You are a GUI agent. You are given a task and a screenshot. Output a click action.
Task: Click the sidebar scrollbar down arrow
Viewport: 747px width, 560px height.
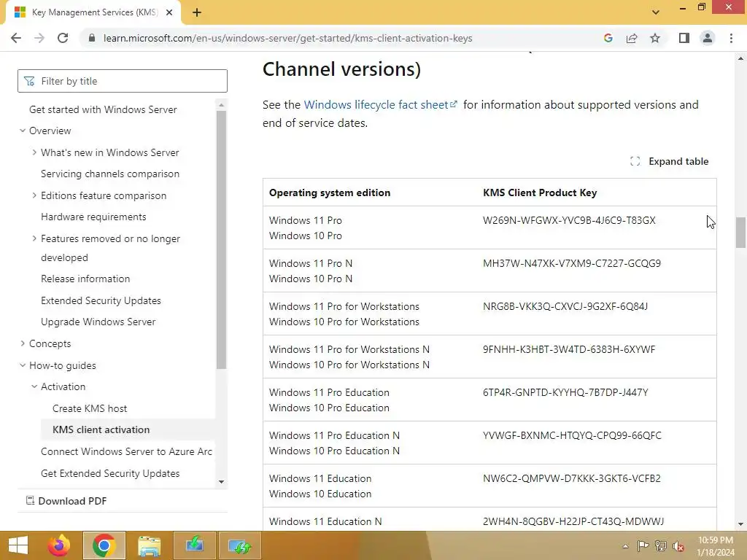[221, 482]
